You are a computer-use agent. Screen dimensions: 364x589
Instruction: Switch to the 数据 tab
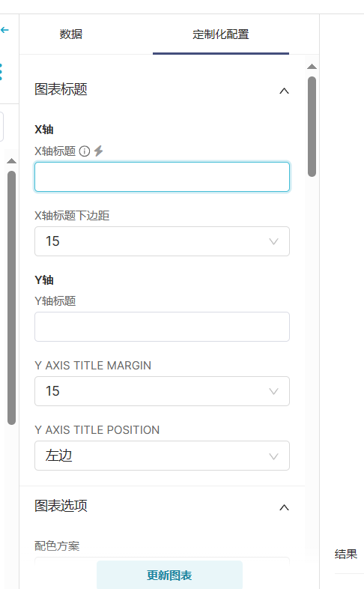(x=71, y=34)
